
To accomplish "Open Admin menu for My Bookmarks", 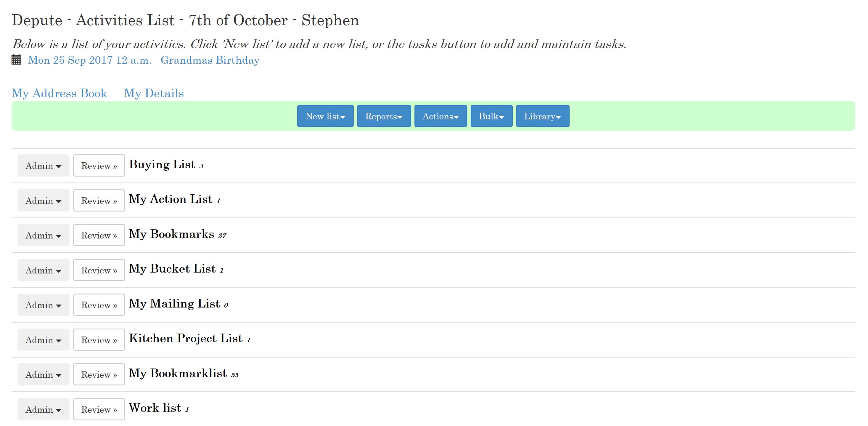I will 44,235.
